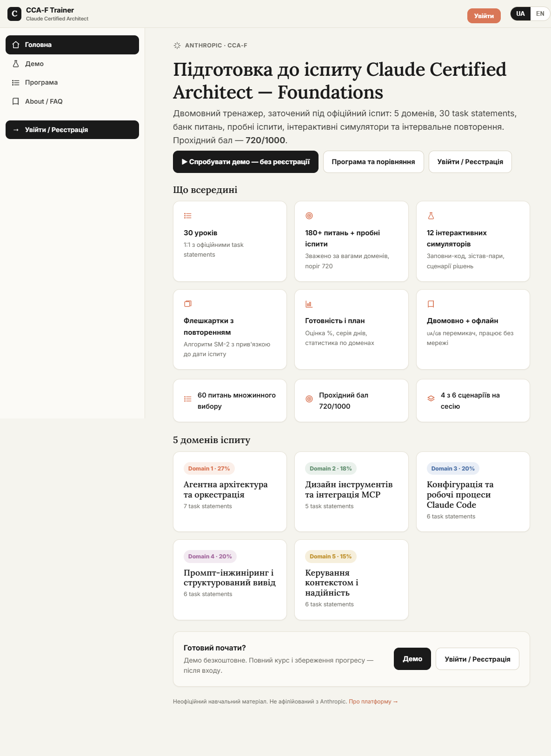
Task: Start Спробувати демо — без реєстрації
Action: (x=246, y=162)
